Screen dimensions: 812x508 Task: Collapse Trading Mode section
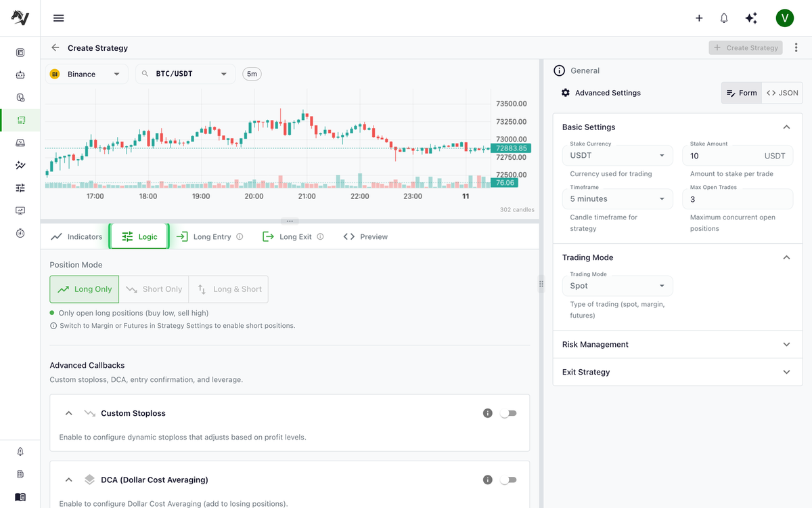[786, 257]
